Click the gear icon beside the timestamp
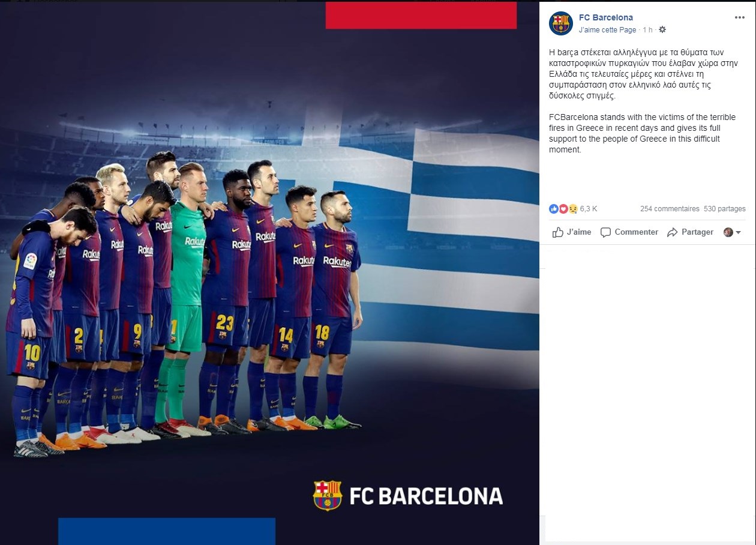This screenshot has width=756, height=545. coord(662,29)
